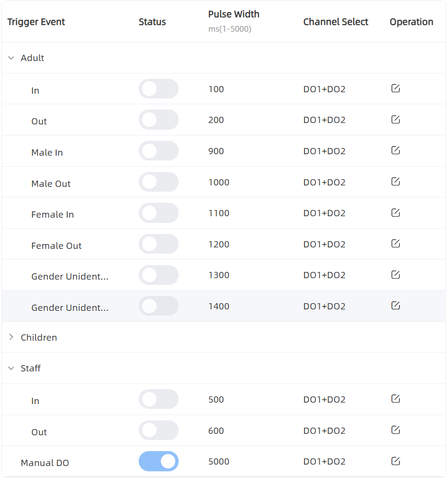
Task: Edit the Adult In trigger row
Action: point(396,88)
